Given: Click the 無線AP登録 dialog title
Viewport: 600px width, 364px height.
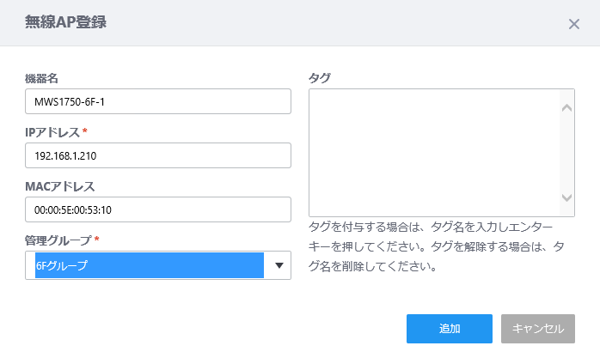Looking at the screenshot, I should point(65,21).
